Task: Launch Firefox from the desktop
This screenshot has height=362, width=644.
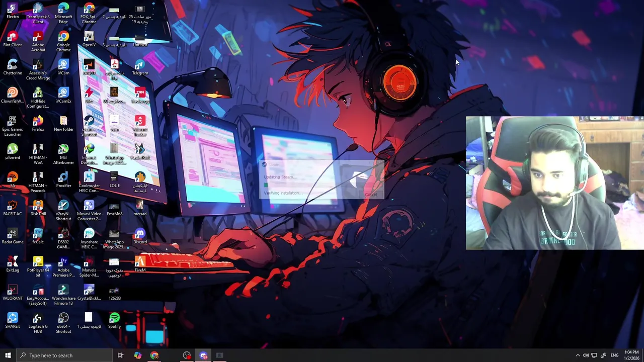Action: [38, 124]
